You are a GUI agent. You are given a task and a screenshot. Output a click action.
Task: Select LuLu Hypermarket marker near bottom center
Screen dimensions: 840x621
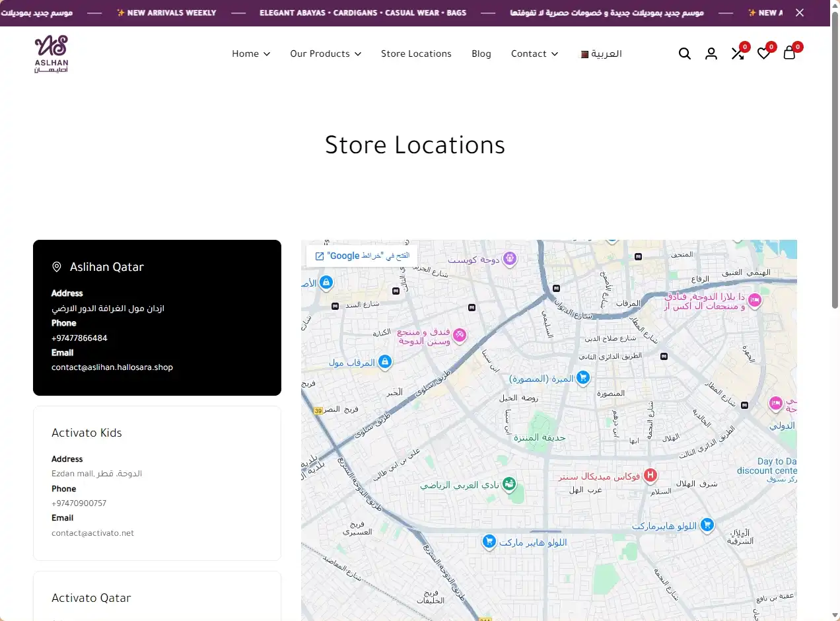489,542
